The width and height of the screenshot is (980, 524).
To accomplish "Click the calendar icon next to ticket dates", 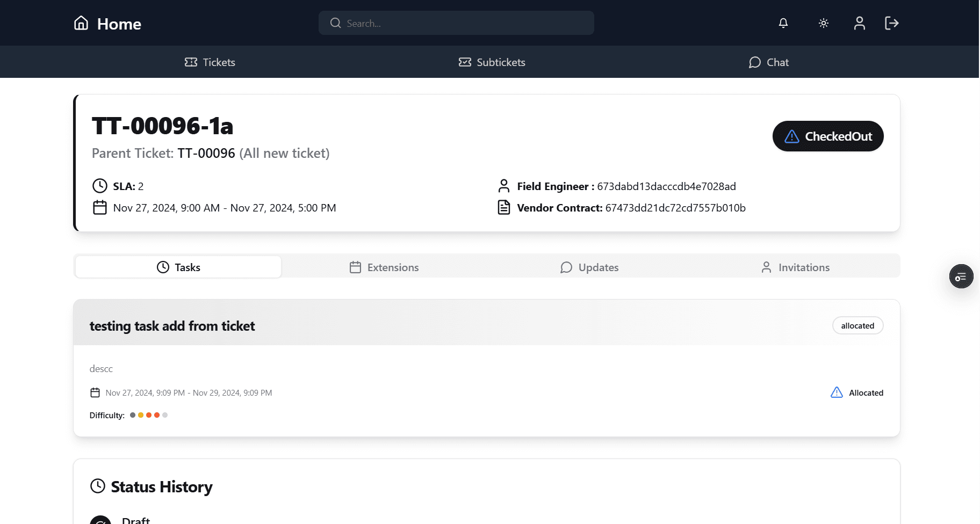I will pyautogui.click(x=100, y=207).
